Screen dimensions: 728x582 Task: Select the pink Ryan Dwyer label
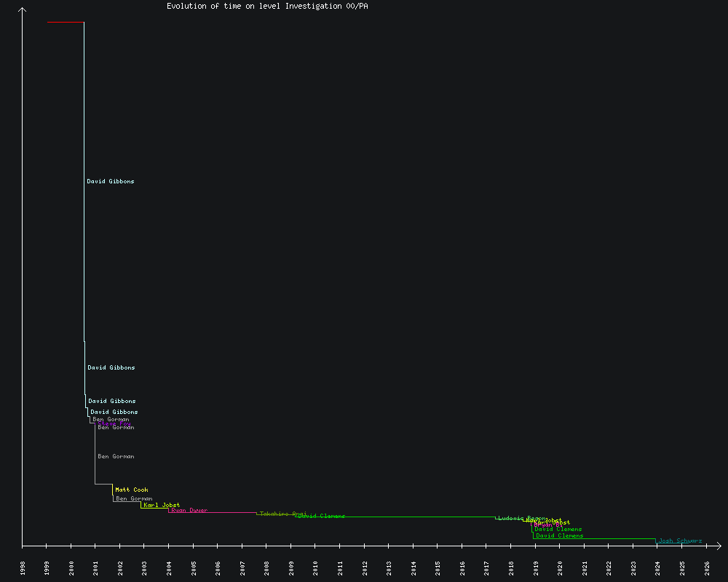point(189,511)
